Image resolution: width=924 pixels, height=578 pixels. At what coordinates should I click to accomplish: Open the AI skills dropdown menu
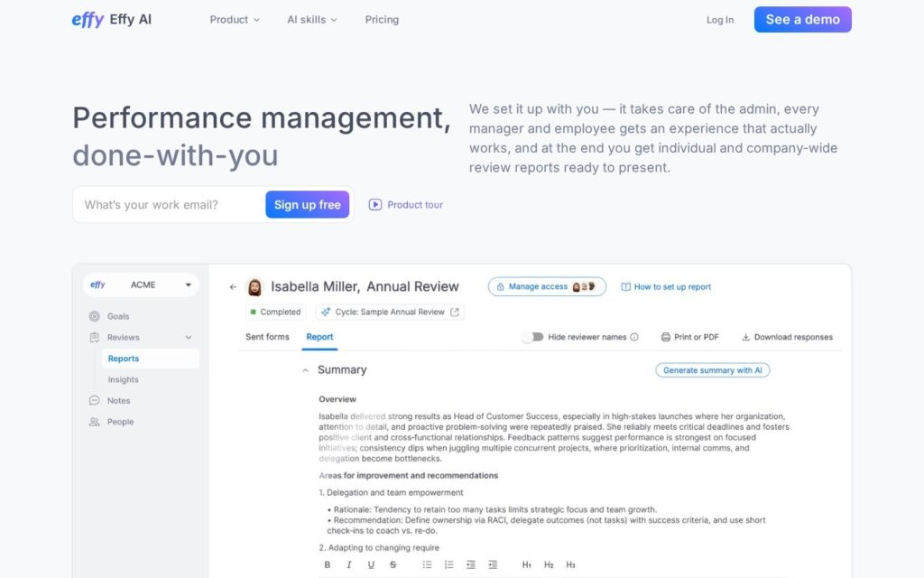point(311,20)
